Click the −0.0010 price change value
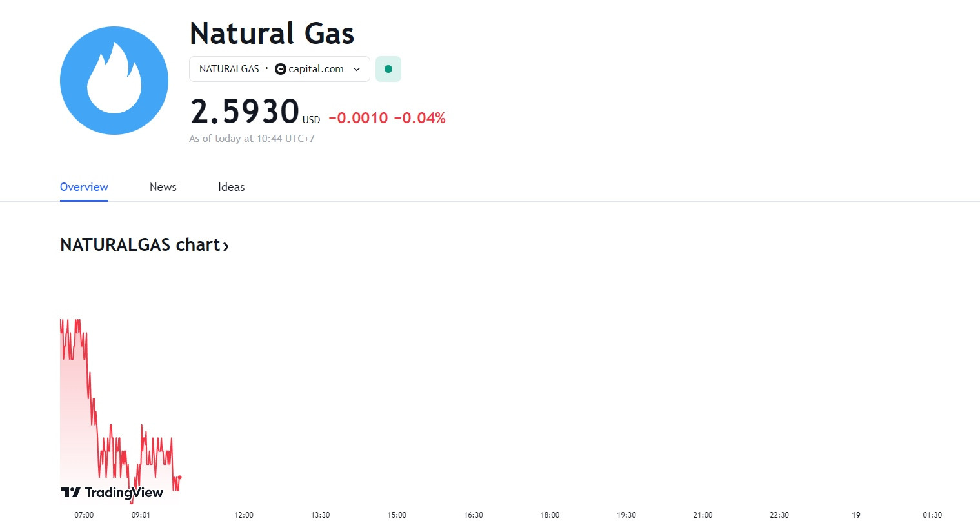This screenshot has height=530, width=980. coord(358,118)
